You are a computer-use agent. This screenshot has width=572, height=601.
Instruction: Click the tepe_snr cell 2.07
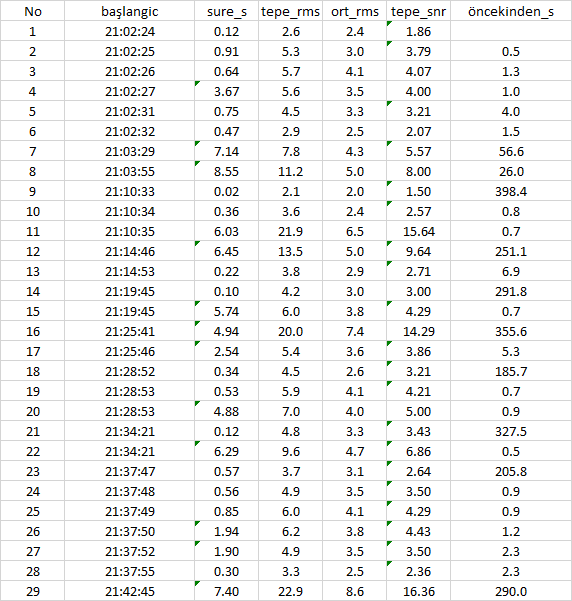pos(418,131)
